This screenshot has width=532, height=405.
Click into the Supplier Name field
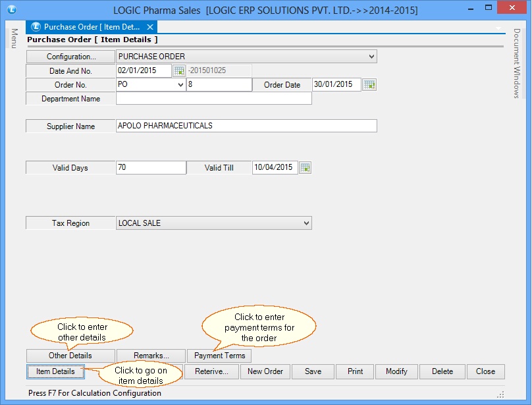(x=246, y=126)
